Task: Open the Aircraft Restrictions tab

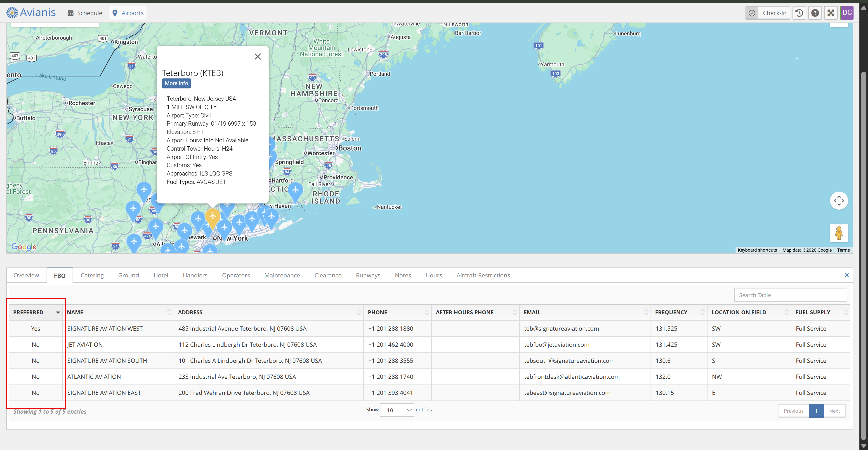Action: point(483,275)
